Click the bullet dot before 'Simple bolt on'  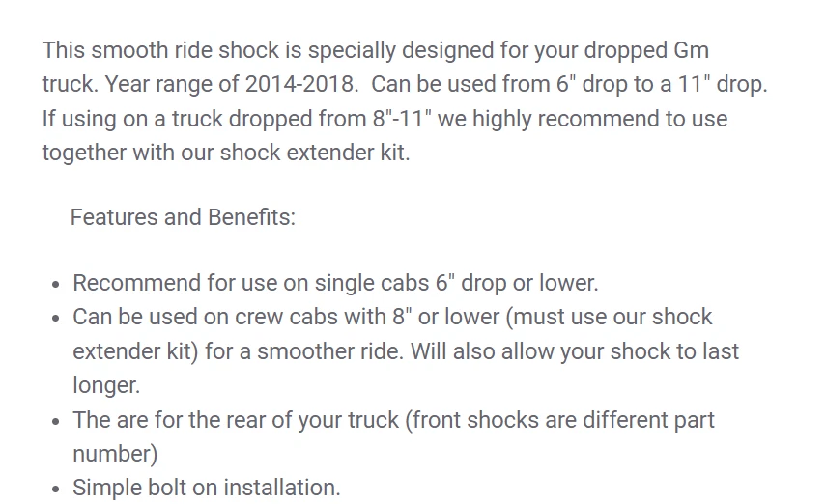pos(55,489)
